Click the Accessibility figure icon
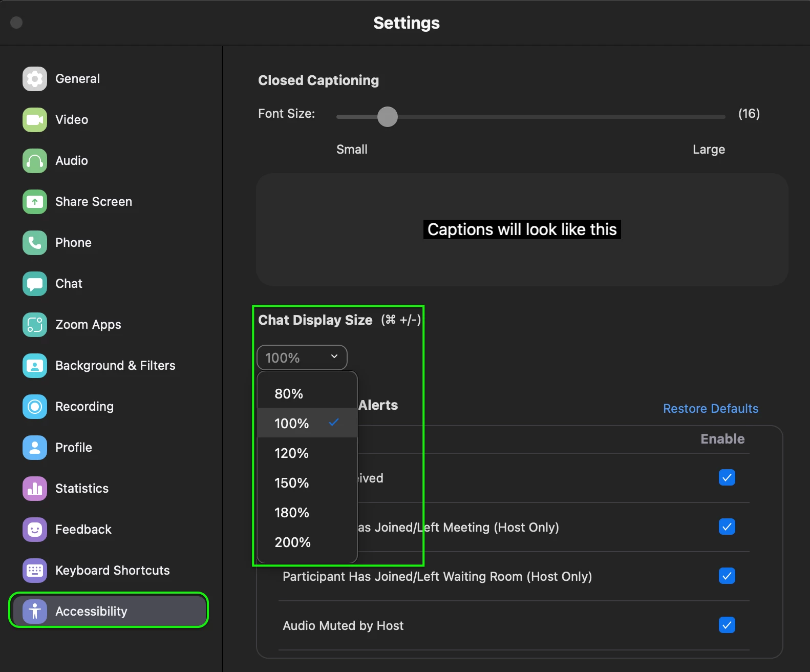Viewport: 810px width, 672px height. tap(35, 612)
